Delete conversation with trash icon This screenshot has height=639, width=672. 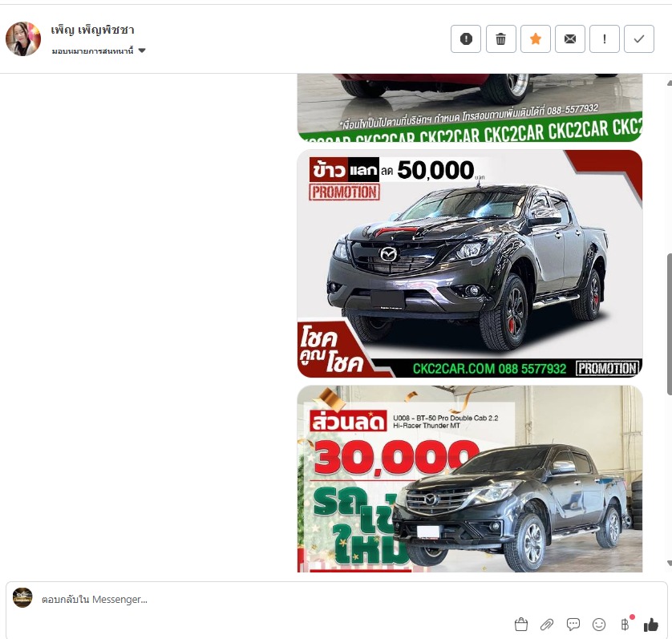coord(500,39)
